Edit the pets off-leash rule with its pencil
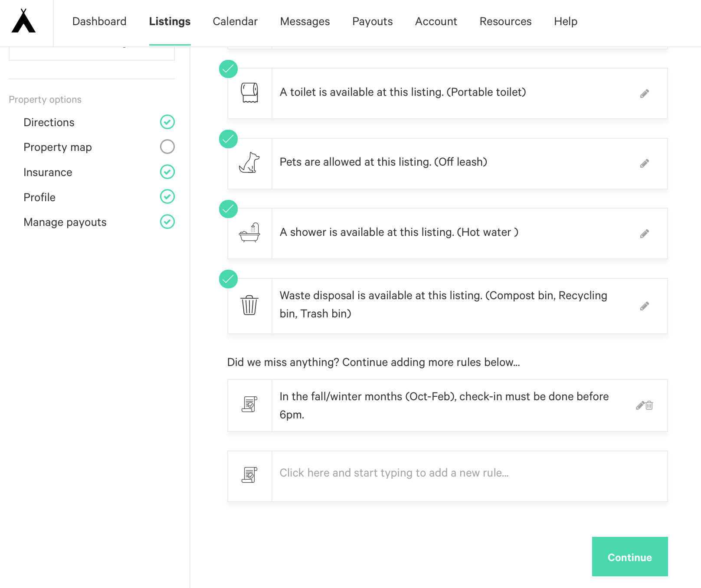Viewport: 701px width, 588px height. click(645, 163)
